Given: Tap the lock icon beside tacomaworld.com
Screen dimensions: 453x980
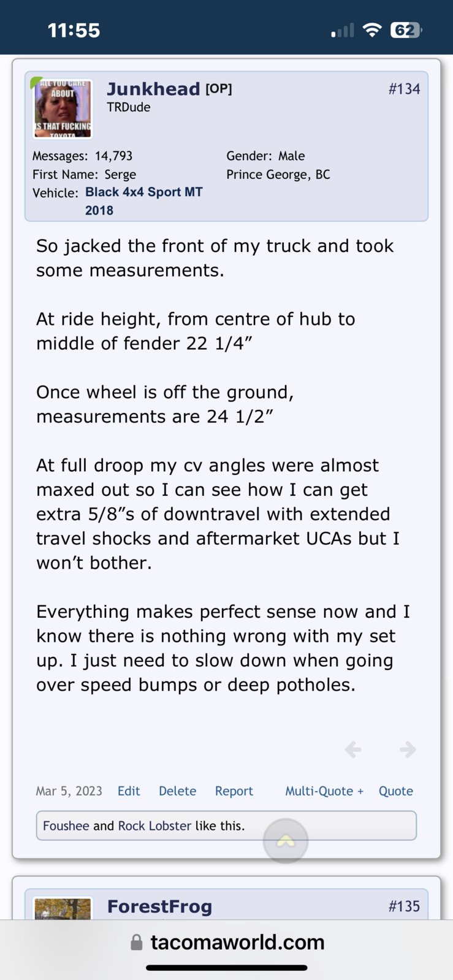Looking at the screenshot, I should tap(137, 942).
